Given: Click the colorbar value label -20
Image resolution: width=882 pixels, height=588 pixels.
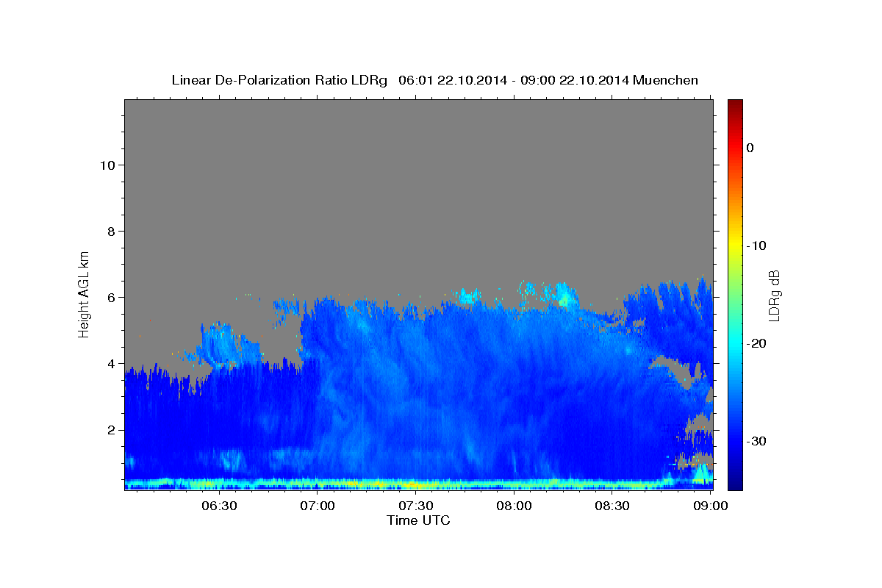Looking at the screenshot, I should point(756,343).
